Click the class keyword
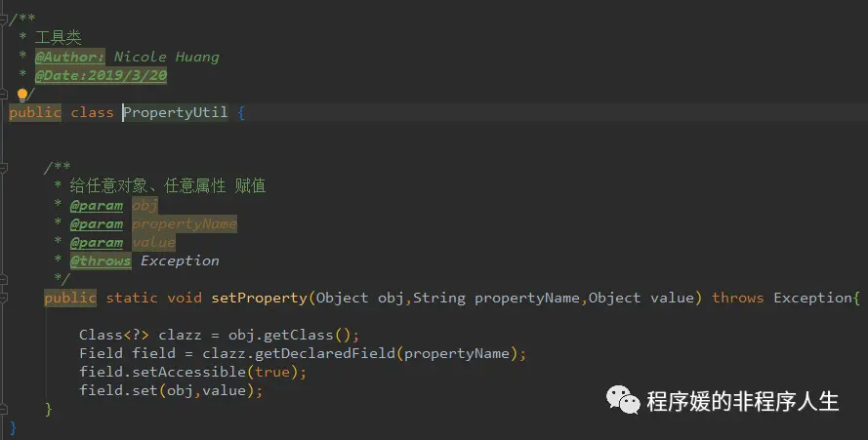 92,112
